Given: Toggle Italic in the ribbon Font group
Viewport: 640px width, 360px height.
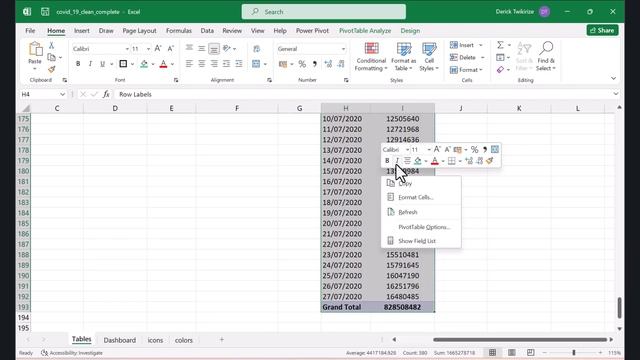Looking at the screenshot, I should (x=90, y=64).
